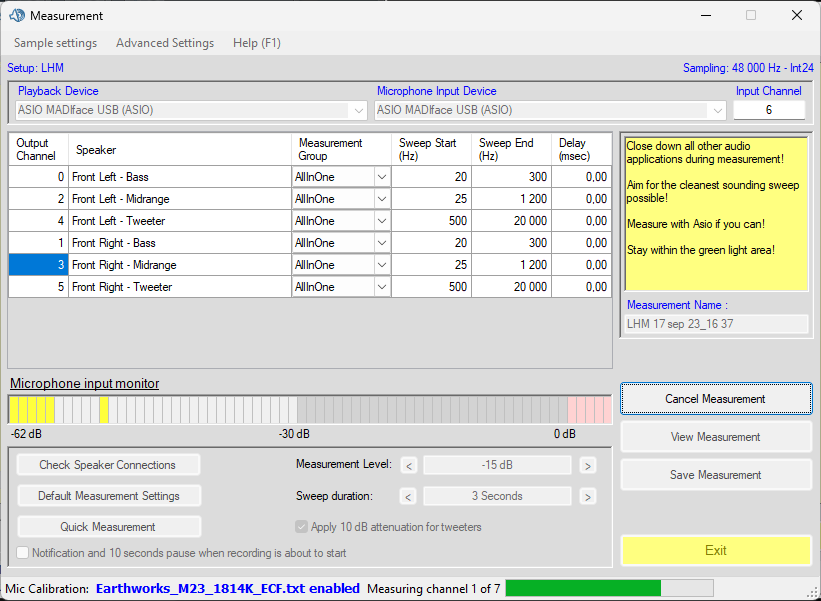821x601 pixels.
Task: Click the Input Channel field
Action: (768, 110)
